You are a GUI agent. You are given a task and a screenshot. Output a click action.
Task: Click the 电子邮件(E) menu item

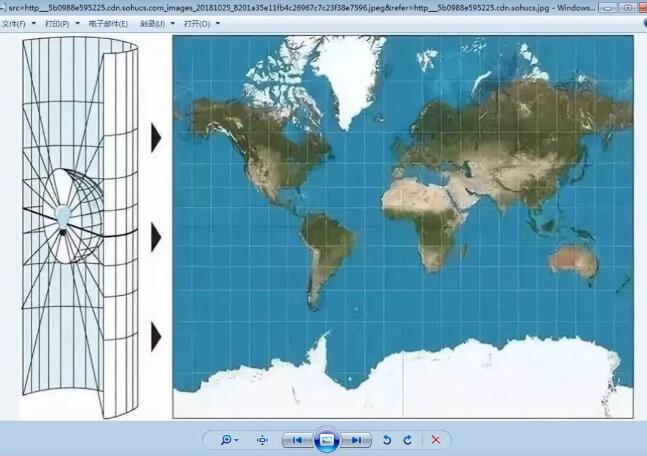pyautogui.click(x=109, y=24)
